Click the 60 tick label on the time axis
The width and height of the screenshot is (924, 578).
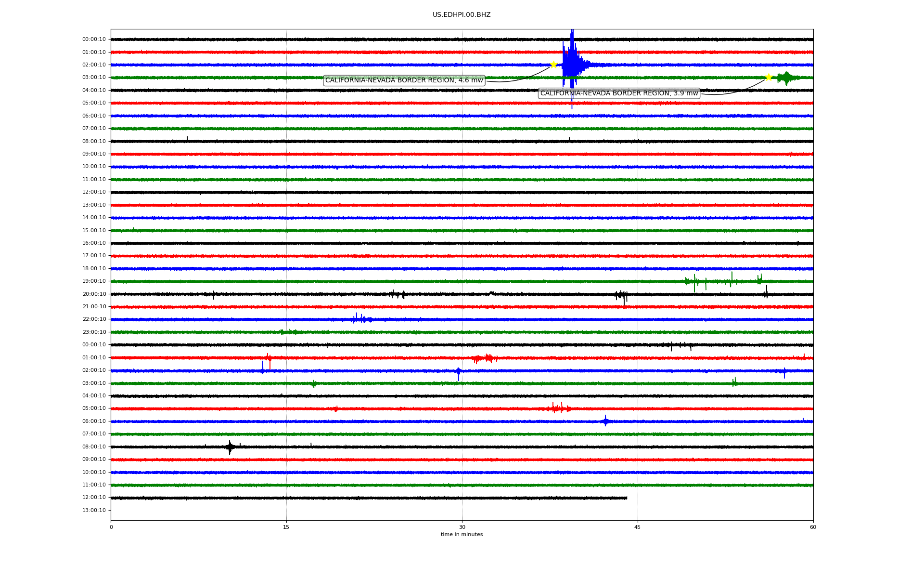(x=813, y=527)
